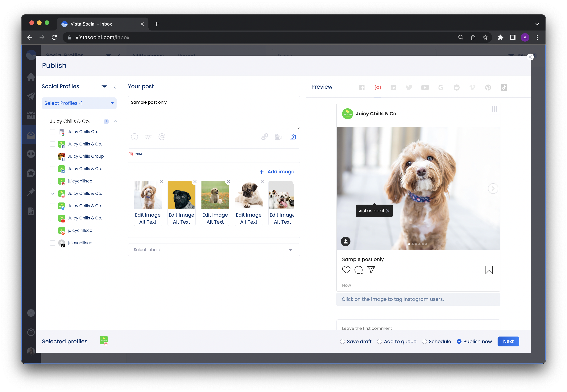The width and height of the screenshot is (567, 392).
Task: Switch preview to the TikTok tab
Action: click(x=504, y=88)
